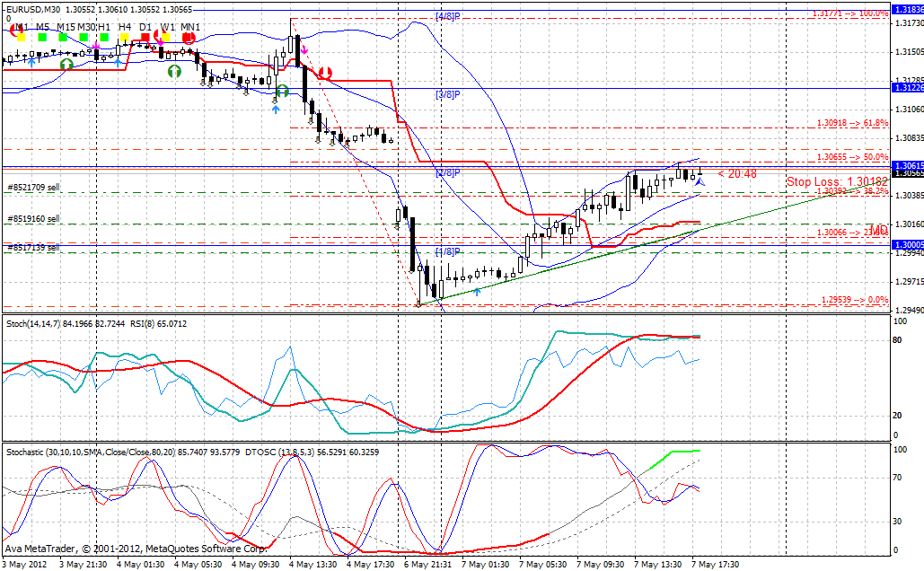Click the 1.29715 value on the price axis

pyautogui.click(x=910, y=282)
